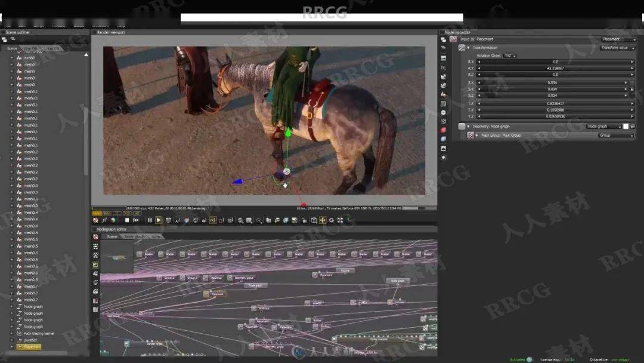Open the Scene tab in Scene outliner
The image size is (644, 363).
[x=12, y=48]
